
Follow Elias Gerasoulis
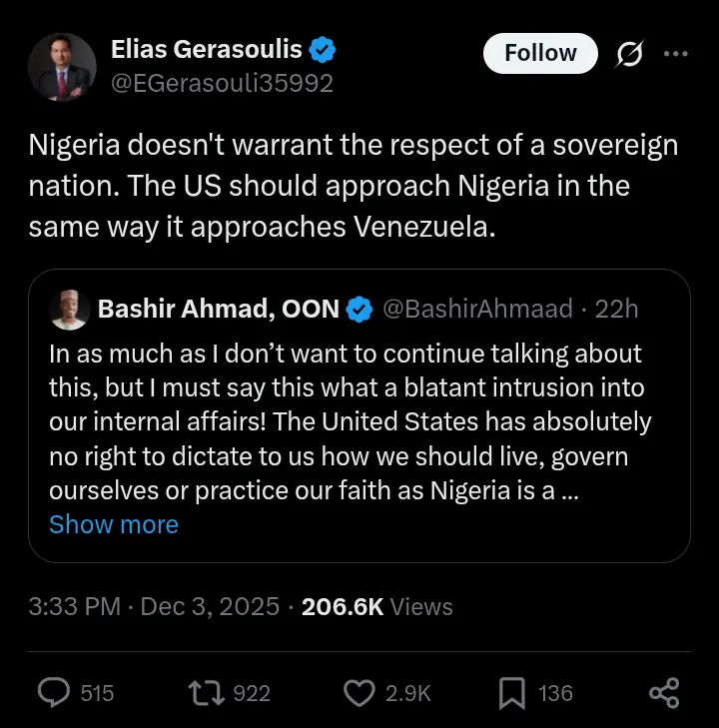click(x=540, y=54)
